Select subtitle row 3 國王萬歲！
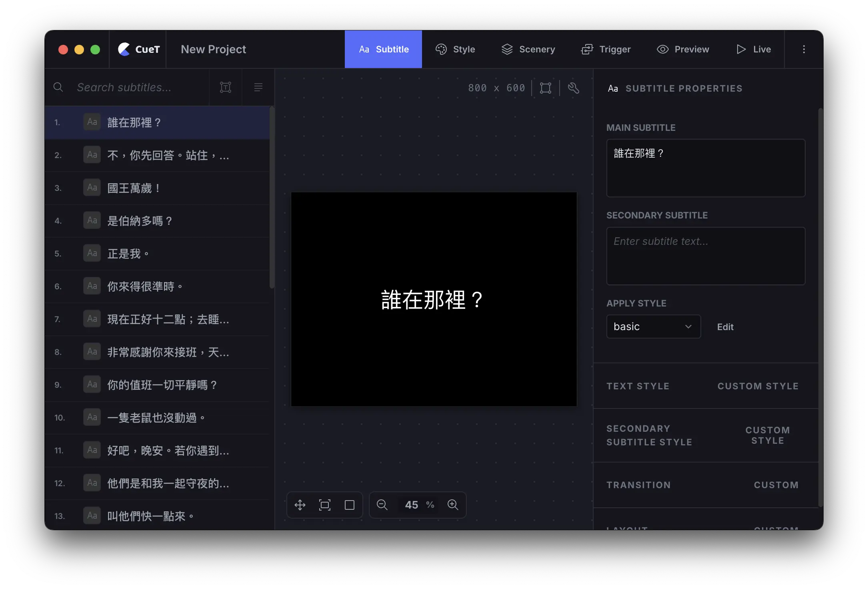The width and height of the screenshot is (868, 589). [157, 188]
